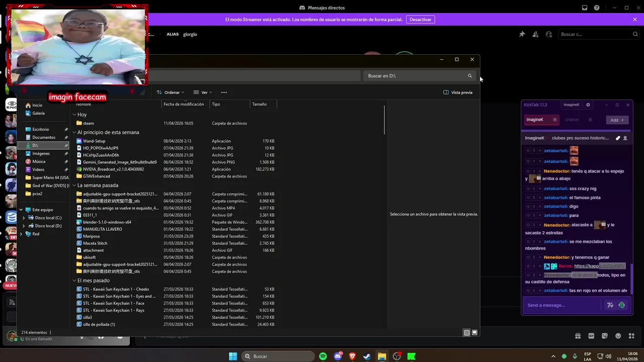Expand Disco local (C:) in navigation tree
644x362 pixels.
[x=24, y=218]
